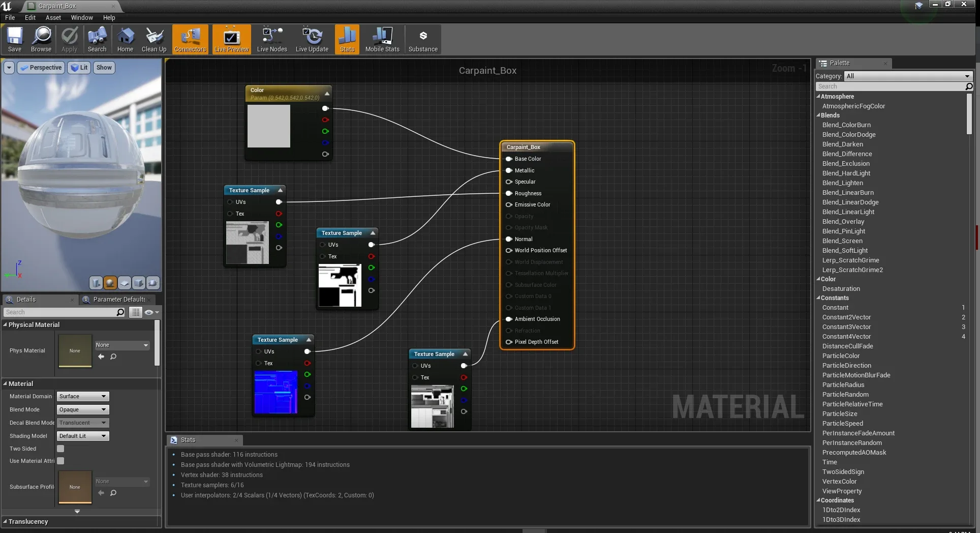Viewport: 980px width, 533px height.
Task: Open the Shading Model dropdown
Action: point(82,436)
